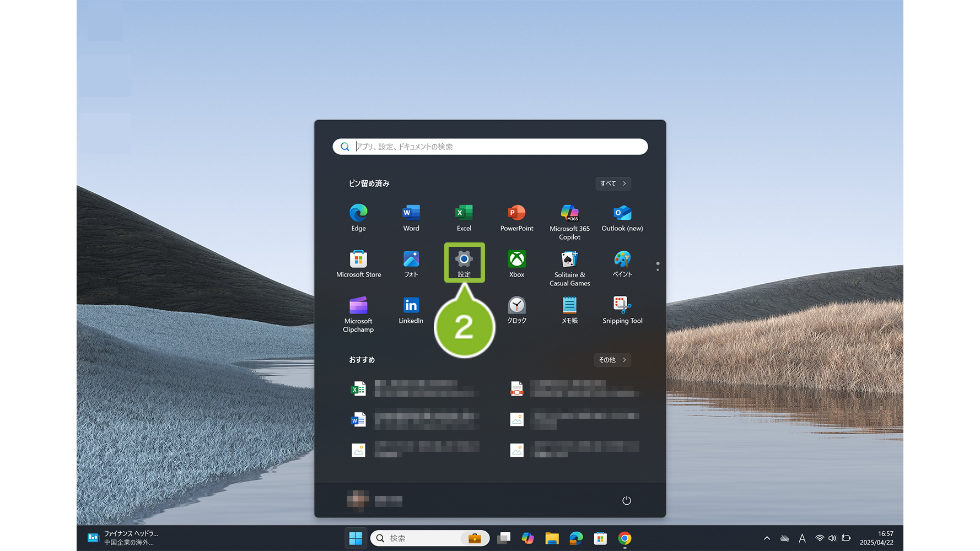Open Chrome from the taskbar

point(624,538)
